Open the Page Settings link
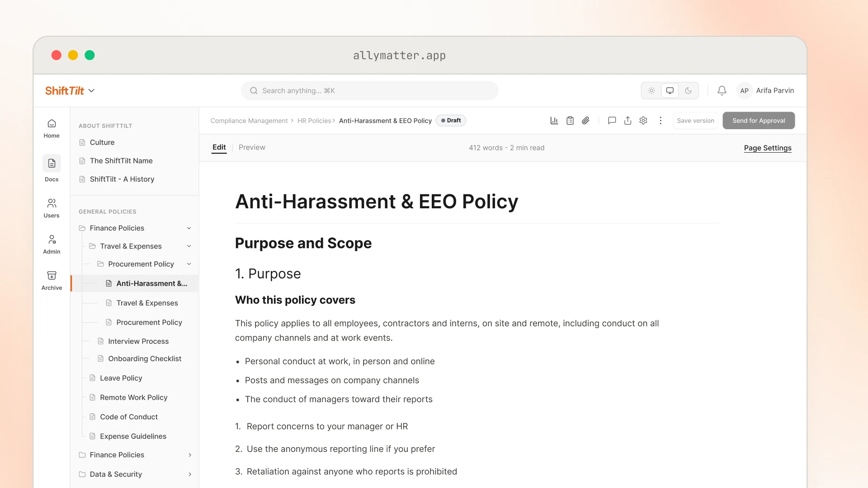 click(768, 148)
